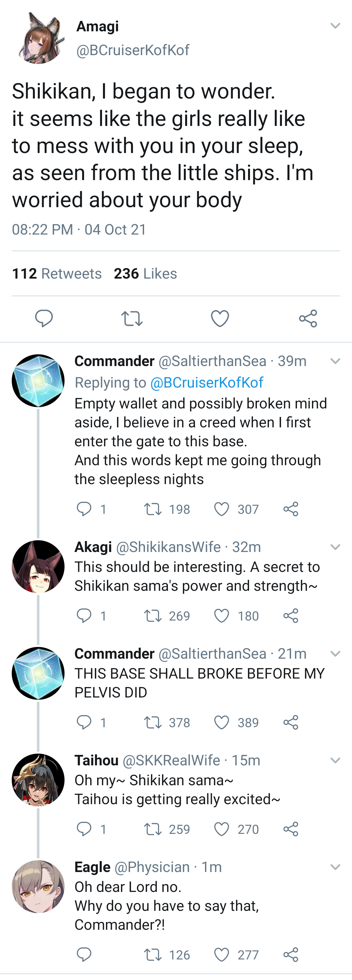This screenshot has width=352, height=980.
Task: View the 236 Likes count
Action: [x=145, y=273]
